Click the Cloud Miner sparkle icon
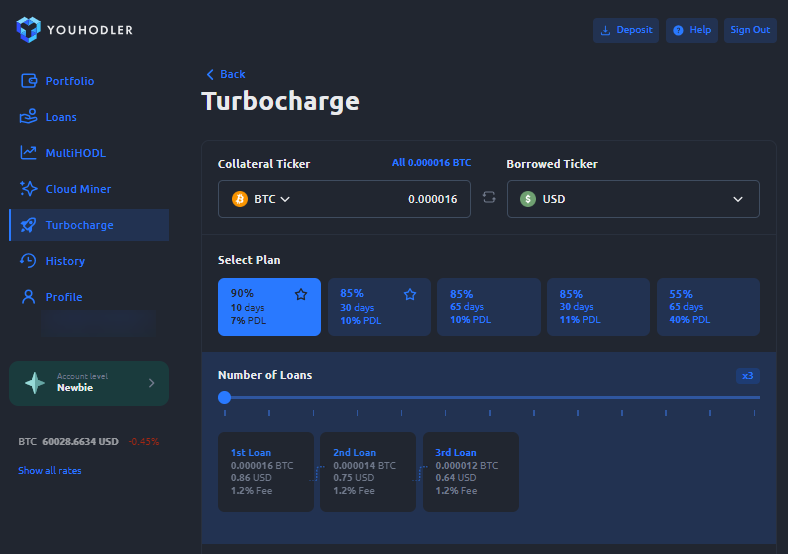The image size is (788, 554). click(x=29, y=189)
